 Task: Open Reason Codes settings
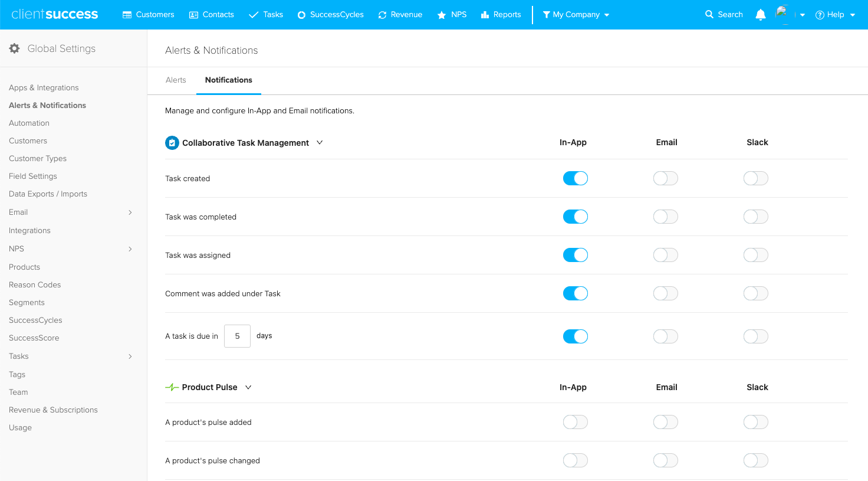click(x=35, y=284)
